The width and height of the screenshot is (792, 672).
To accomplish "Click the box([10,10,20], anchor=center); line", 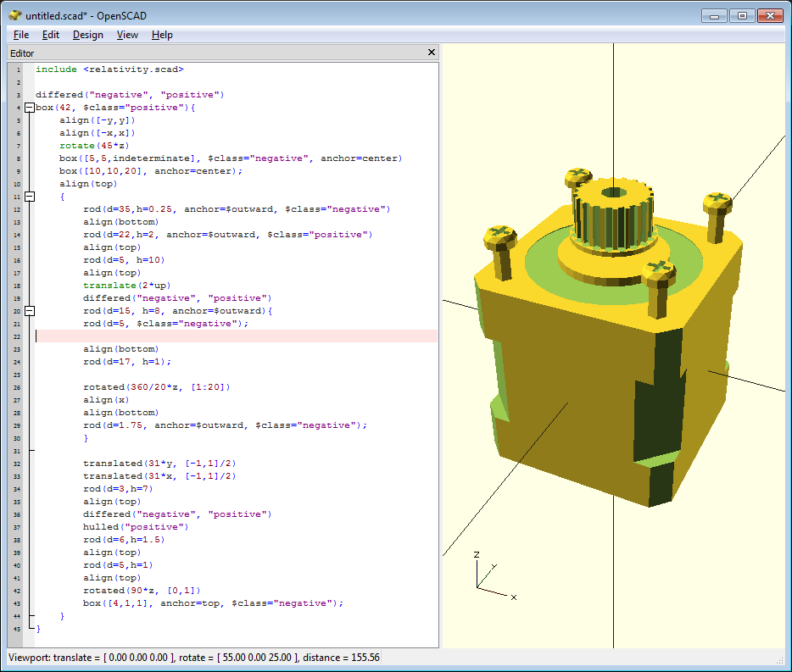I will click(x=151, y=171).
